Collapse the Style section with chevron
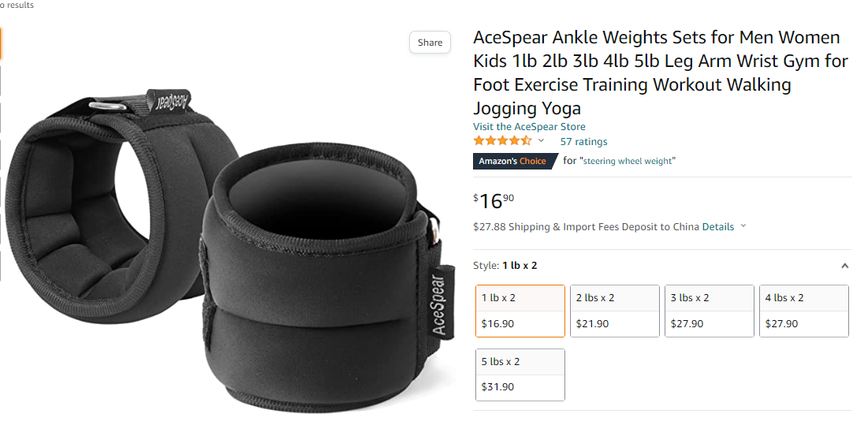This screenshot has width=868, height=425. click(x=845, y=266)
